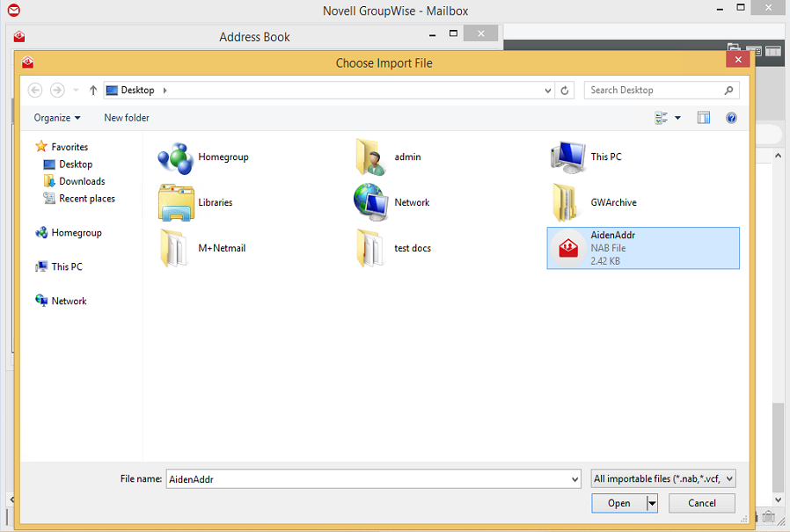Go up one folder level
790x532 pixels.
coord(93,91)
